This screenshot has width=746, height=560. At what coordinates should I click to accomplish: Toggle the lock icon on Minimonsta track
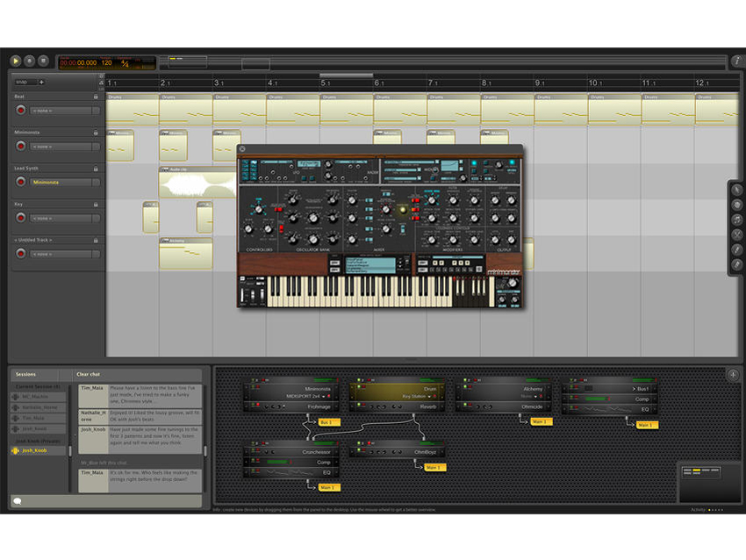[96, 133]
